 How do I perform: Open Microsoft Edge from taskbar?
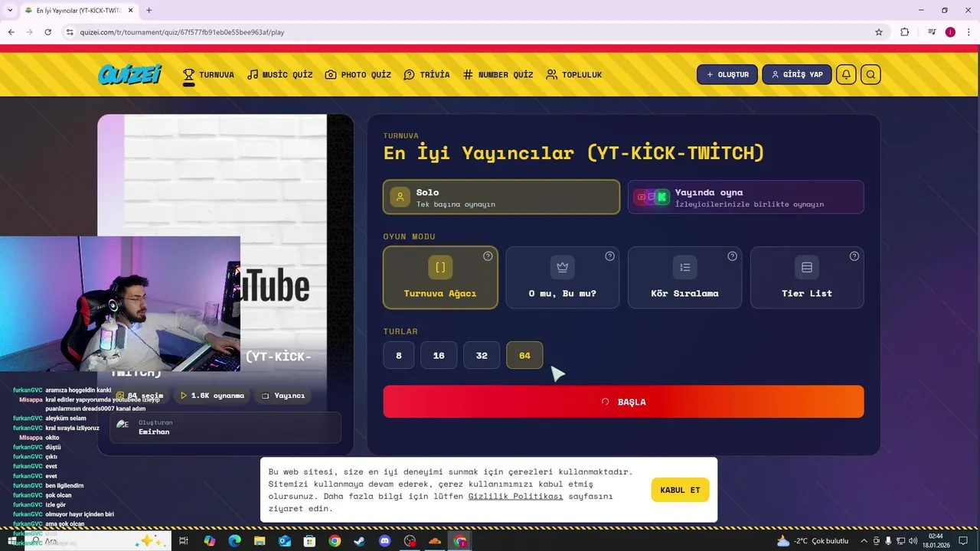pyautogui.click(x=234, y=541)
